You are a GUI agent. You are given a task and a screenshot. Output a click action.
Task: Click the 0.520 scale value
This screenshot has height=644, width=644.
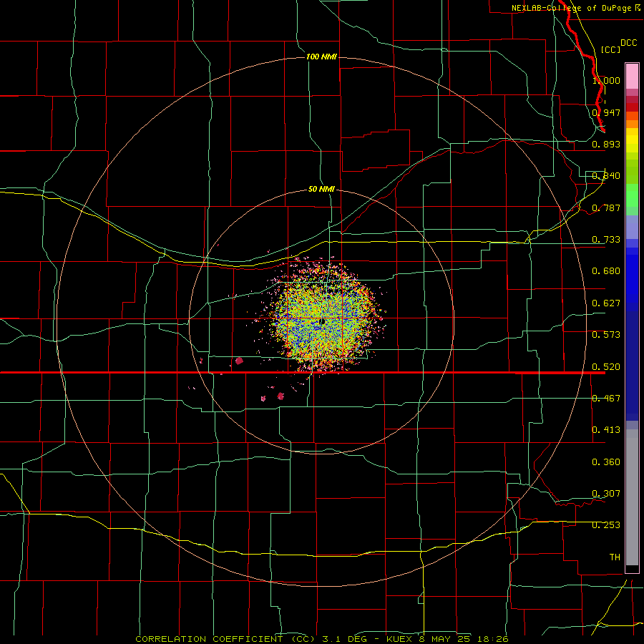tap(606, 367)
